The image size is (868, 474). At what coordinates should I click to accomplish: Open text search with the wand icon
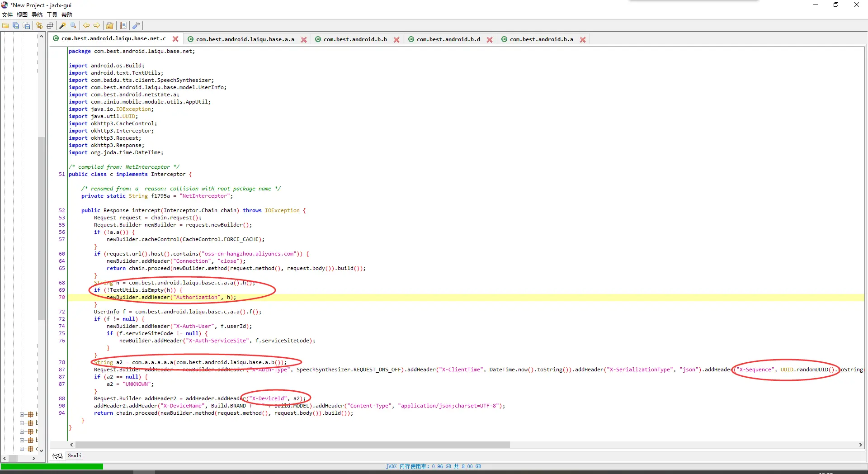click(x=63, y=26)
